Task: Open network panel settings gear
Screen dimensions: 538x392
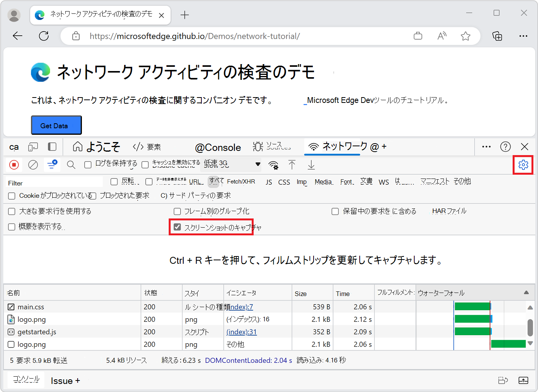Action: [523, 165]
